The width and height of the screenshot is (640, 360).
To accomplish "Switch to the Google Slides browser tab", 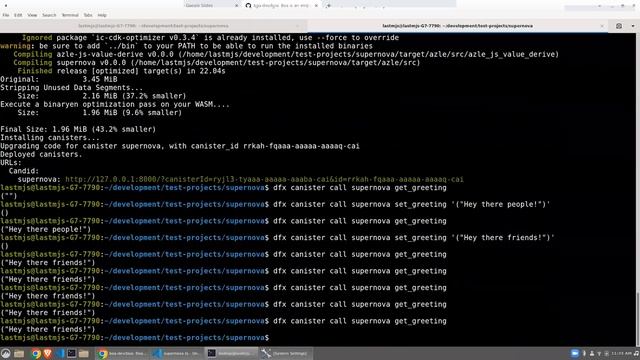I will pyautogui.click(x=211, y=5).
